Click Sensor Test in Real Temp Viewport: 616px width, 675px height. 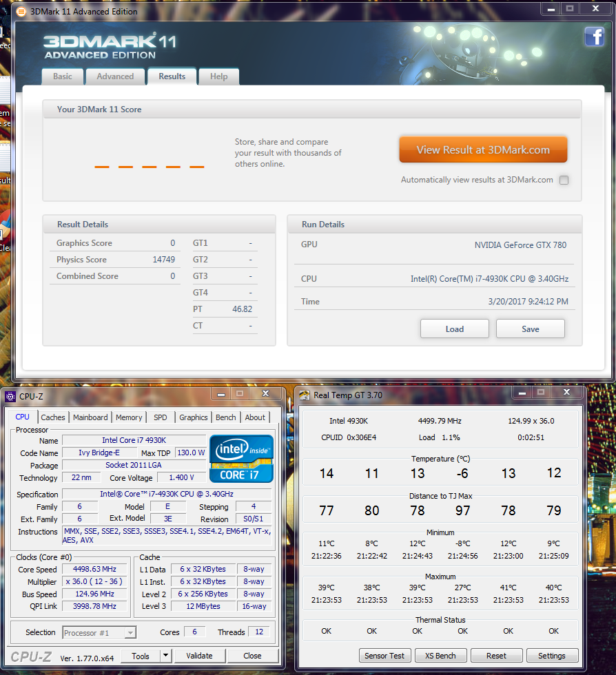(x=384, y=656)
